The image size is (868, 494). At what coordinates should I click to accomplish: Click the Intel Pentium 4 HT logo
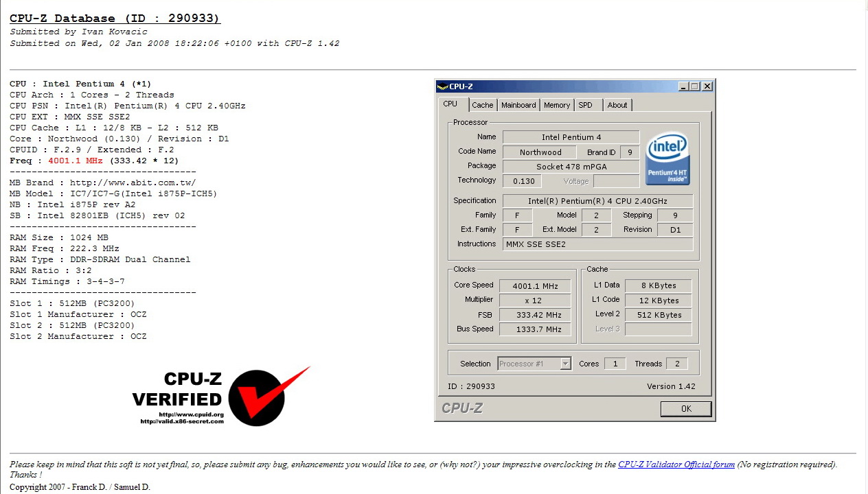(x=667, y=158)
